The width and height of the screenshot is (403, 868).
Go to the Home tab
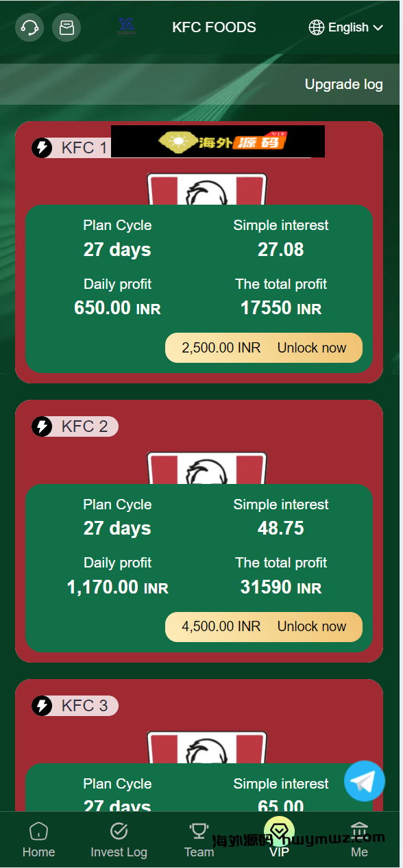click(x=38, y=841)
